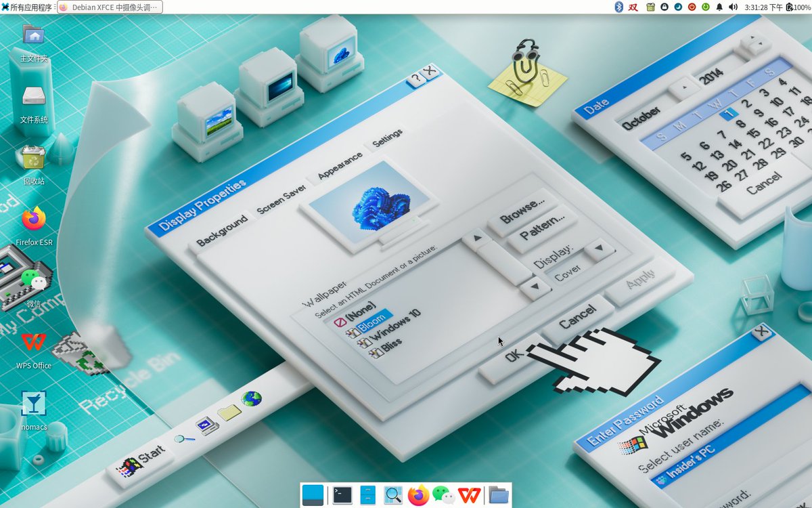The height and width of the screenshot is (508, 812).
Task: Select the 回收站 trash desktop icon
Action: (34, 166)
